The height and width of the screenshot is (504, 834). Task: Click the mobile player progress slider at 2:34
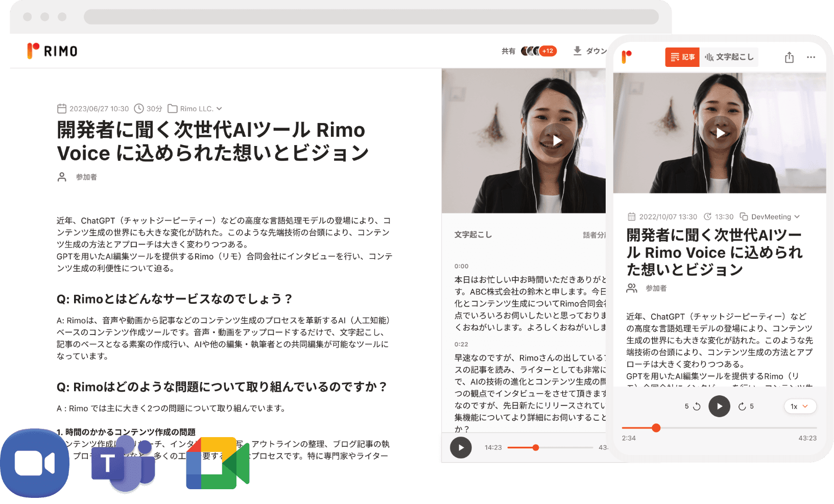[x=656, y=428]
